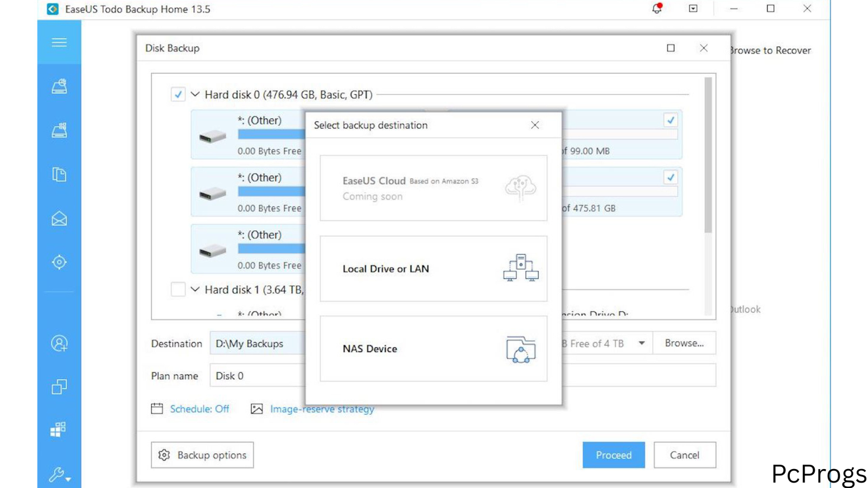Uncheck the 99.00 MB partition checkbox
868x488 pixels.
(x=671, y=120)
